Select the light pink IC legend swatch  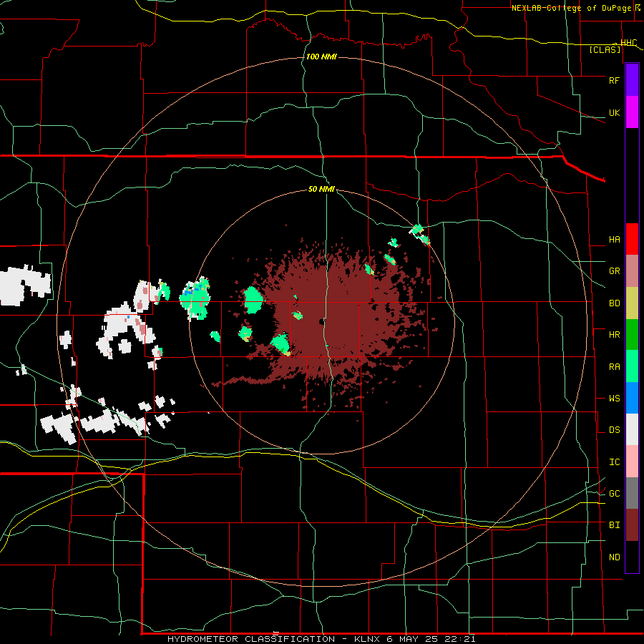tap(632, 462)
